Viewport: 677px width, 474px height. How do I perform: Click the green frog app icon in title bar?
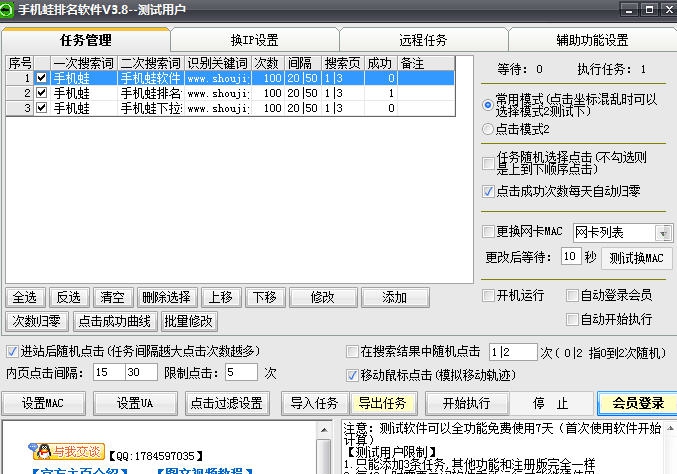coord(6,9)
